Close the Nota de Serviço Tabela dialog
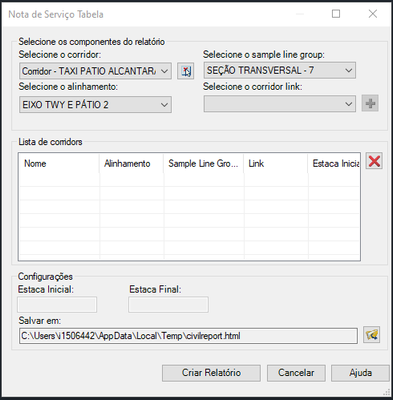The width and height of the screenshot is (393, 400). (x=373, y=14)
